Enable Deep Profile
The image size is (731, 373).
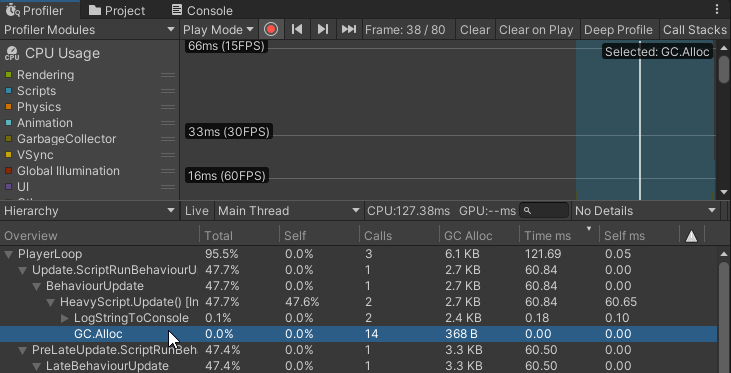click(618, 29)
